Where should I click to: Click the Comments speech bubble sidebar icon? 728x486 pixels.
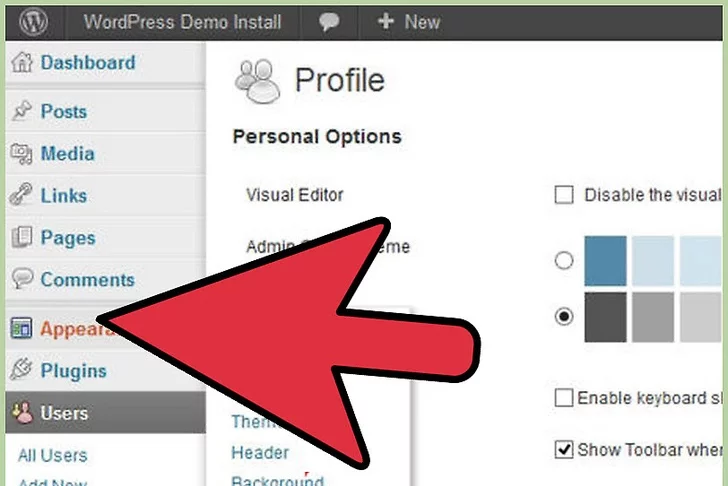coord(21,280)
